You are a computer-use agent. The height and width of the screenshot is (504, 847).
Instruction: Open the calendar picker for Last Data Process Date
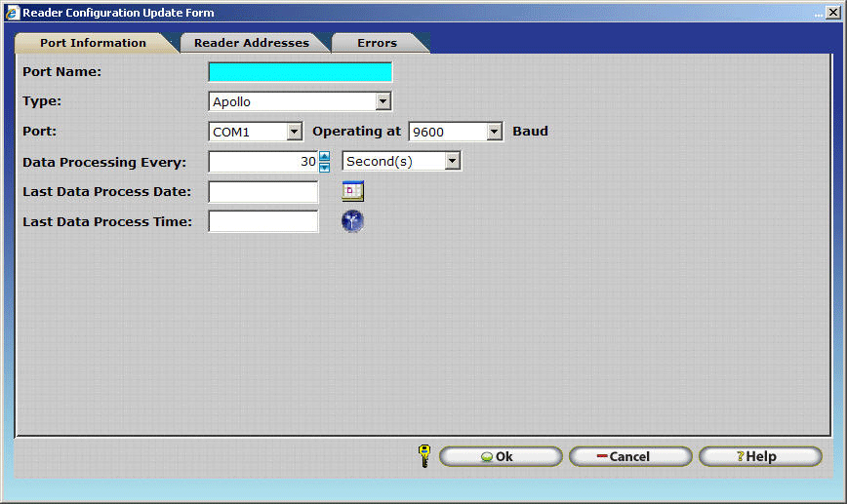point(352,191)
